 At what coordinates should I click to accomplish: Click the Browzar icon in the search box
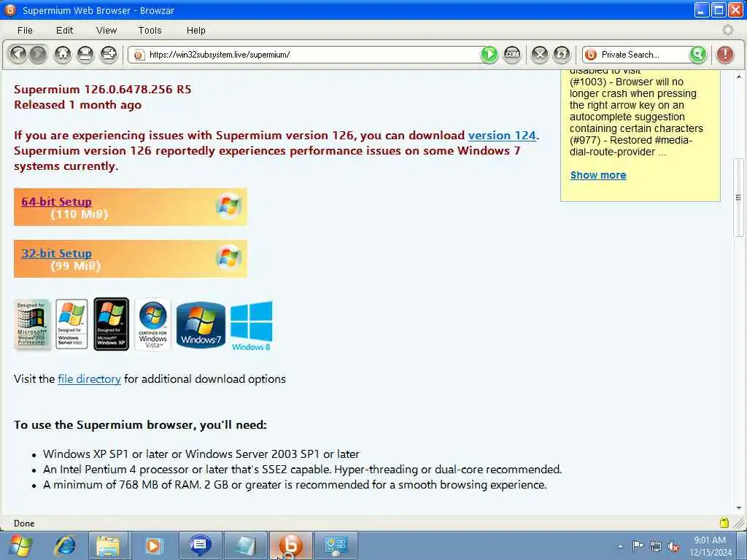pos(591,55)
